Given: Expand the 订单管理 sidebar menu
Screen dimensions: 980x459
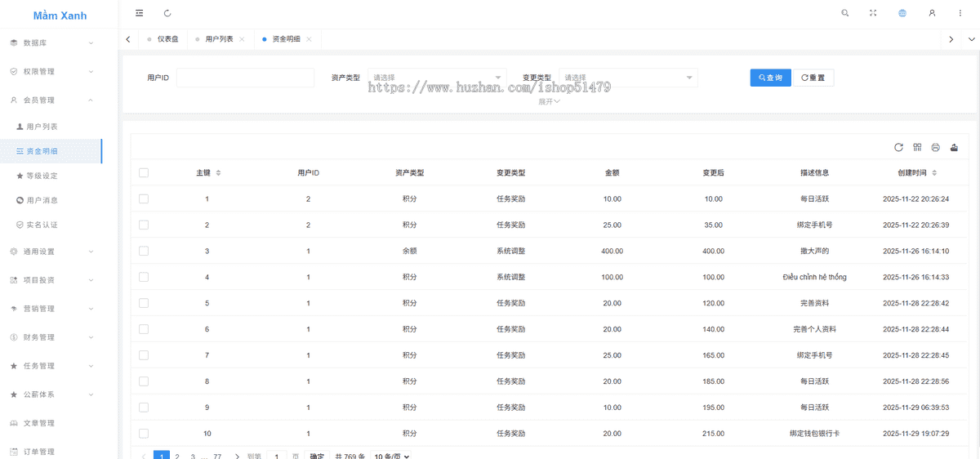Looking at the screenshot, I should [51, 452].
